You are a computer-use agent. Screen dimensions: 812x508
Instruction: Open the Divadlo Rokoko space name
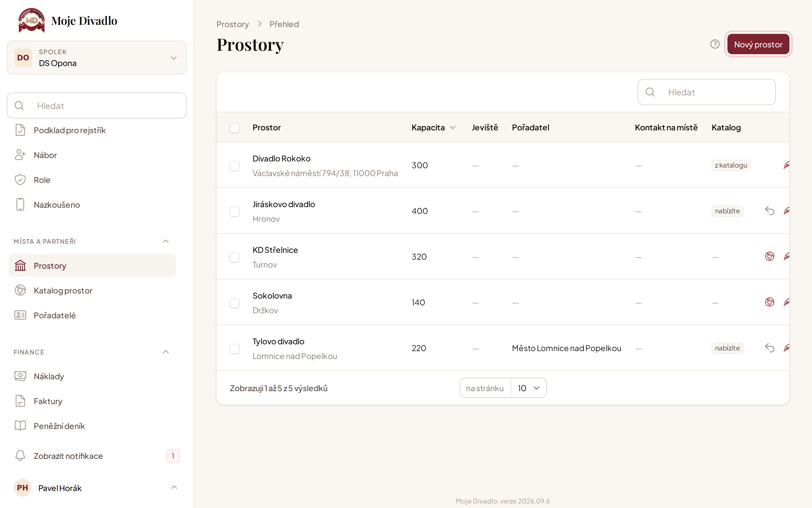(x=281, y=159)
